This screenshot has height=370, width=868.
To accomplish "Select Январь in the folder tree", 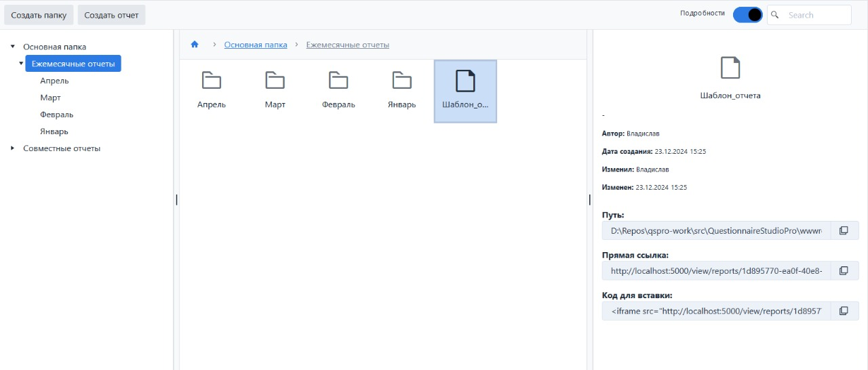I will point(54,131).
